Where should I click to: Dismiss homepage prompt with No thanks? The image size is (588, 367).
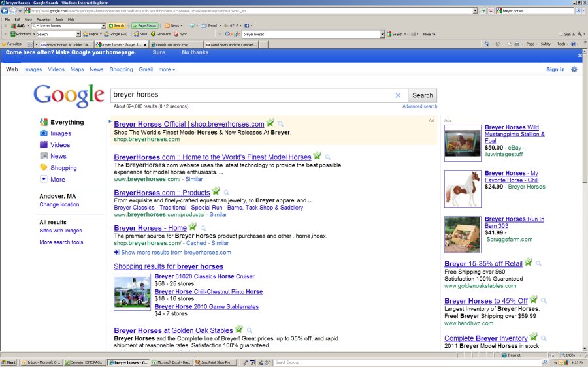195,52
